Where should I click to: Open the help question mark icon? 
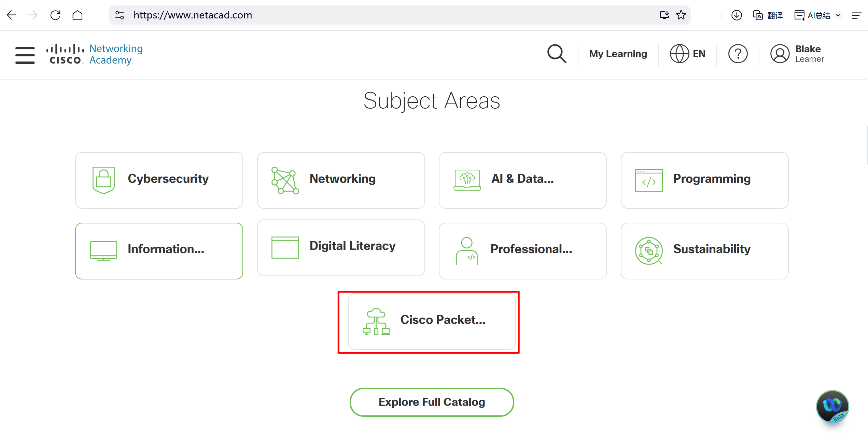(x=738, y=54)
